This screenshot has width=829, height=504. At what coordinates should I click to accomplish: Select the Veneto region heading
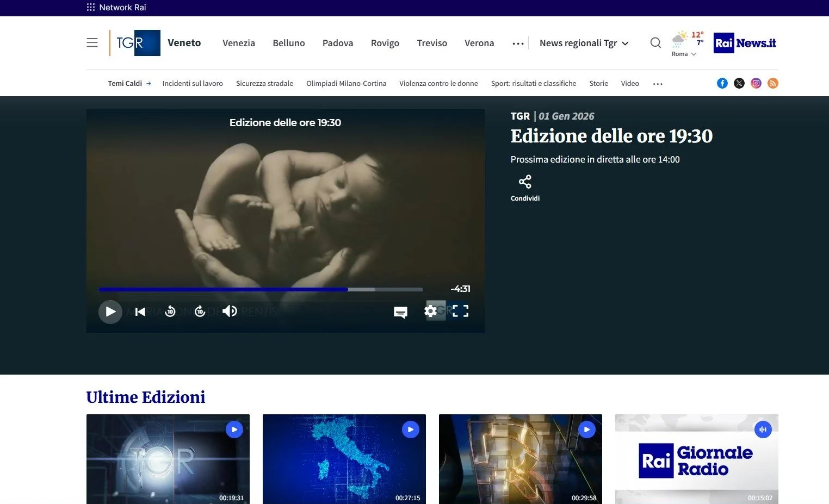tap(184, 43)
